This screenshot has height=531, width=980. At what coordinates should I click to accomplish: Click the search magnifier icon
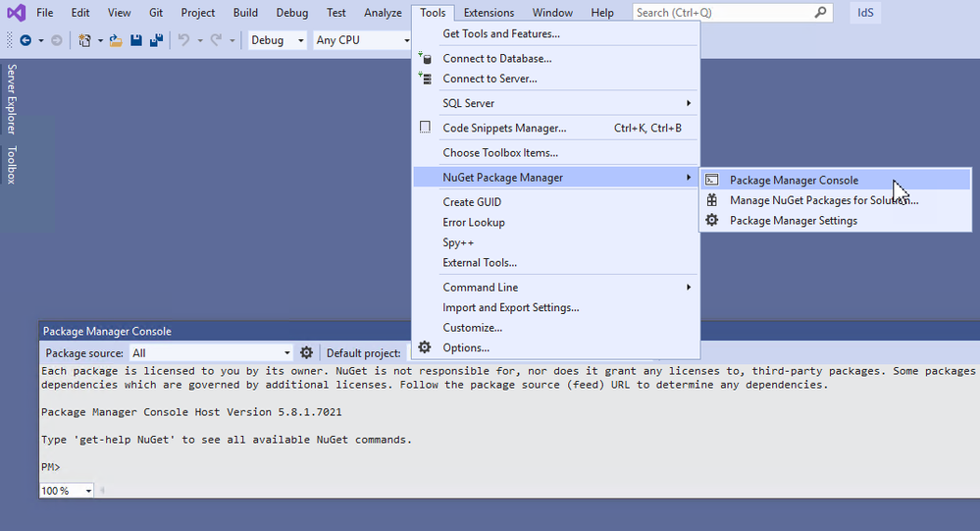(x=821, y=13)
